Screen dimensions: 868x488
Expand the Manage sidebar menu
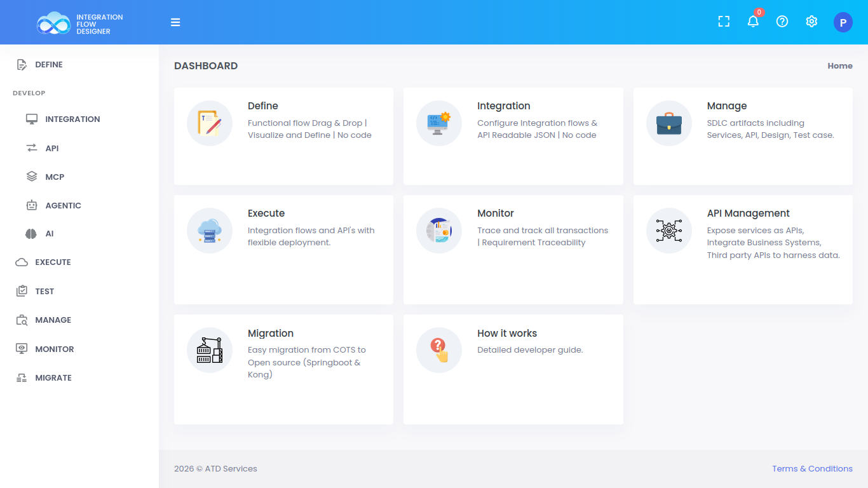click(53, 320)
